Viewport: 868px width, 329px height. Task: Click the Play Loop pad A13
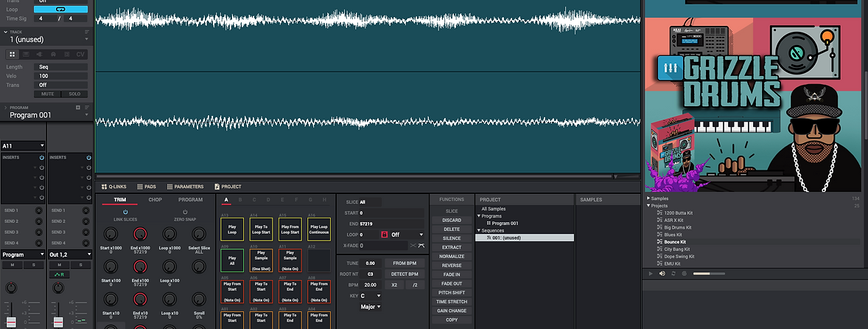coord(232,229)
